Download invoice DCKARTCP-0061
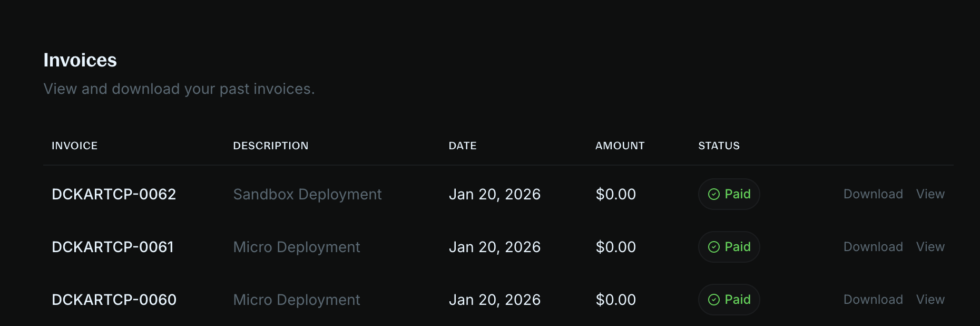This screenshot has width=980, height=326. tap(873, 246)
